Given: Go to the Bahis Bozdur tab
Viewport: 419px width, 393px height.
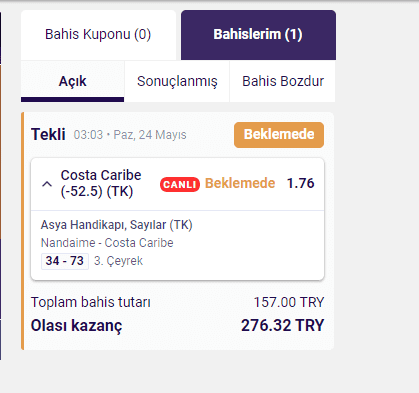Looking at the screenshot, I should (x=283, y=81).
